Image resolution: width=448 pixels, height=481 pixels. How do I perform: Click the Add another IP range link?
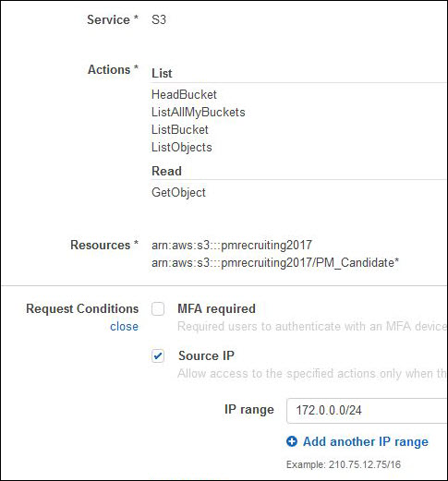(x=366, y=441)
